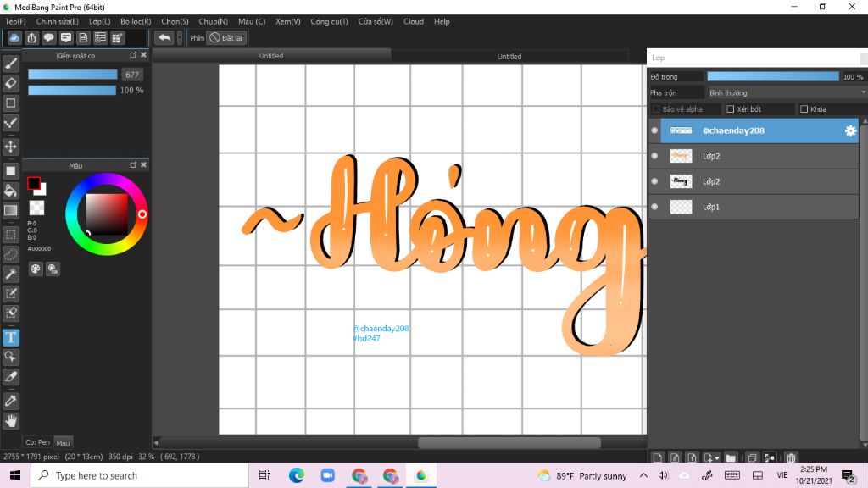Click the delete layer trash icon
Screen dimensions: 868x488
point(791,457)
